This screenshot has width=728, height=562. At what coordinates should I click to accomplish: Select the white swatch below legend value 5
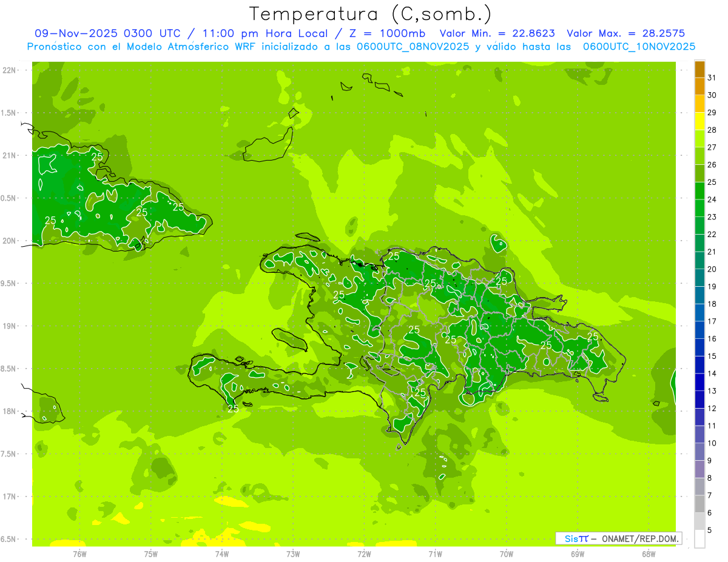tap(699, 538)
